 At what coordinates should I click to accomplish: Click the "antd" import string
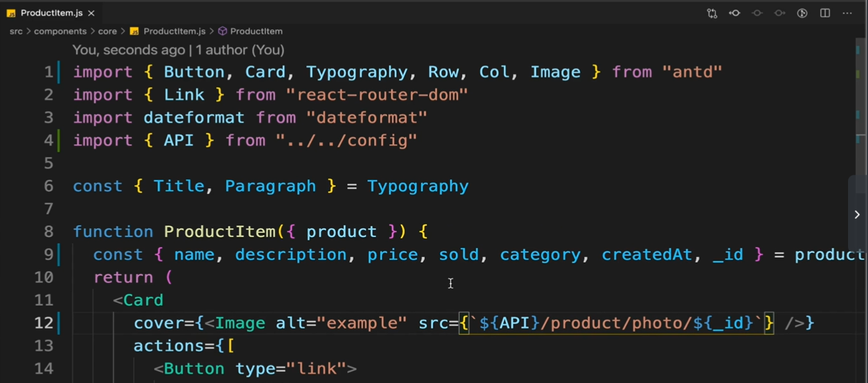[692, 72]
